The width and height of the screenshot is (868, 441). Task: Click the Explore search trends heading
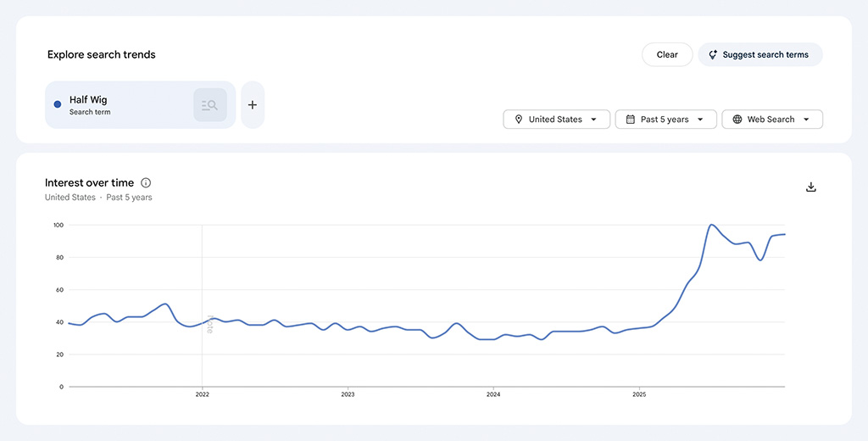click(101, 54)
